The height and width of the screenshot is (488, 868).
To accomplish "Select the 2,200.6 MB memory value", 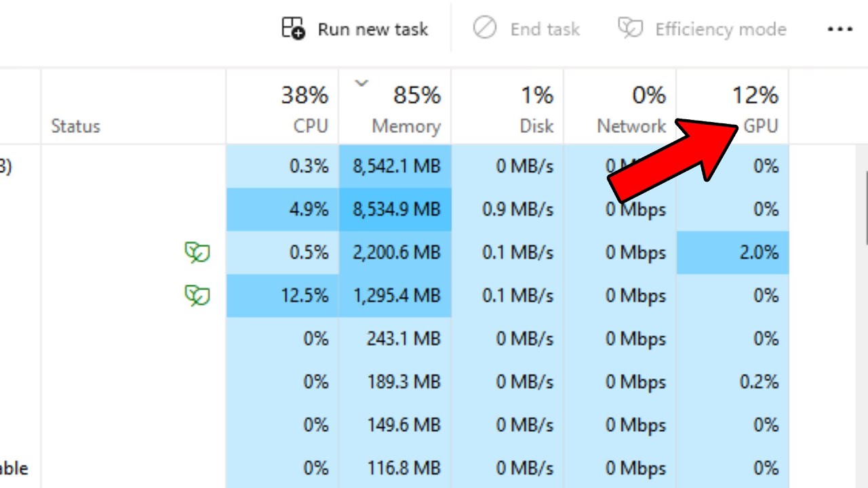I will 397,253.
